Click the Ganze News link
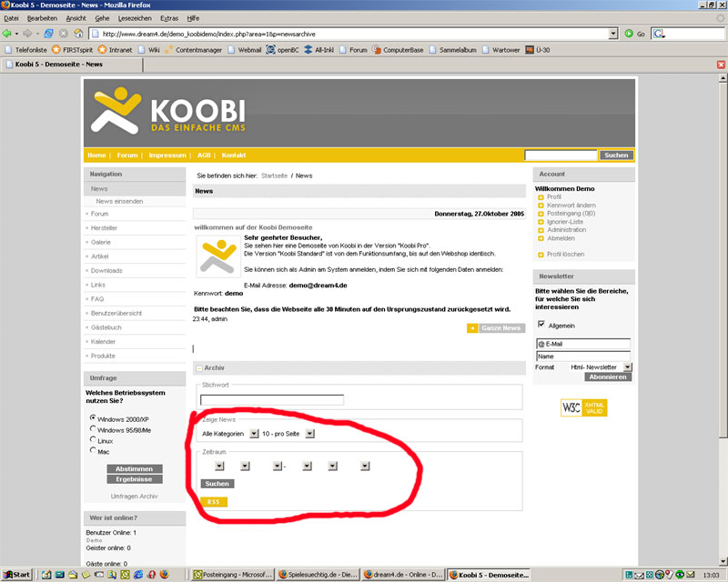Screen dimensions: 728x582 coord(501,328)
